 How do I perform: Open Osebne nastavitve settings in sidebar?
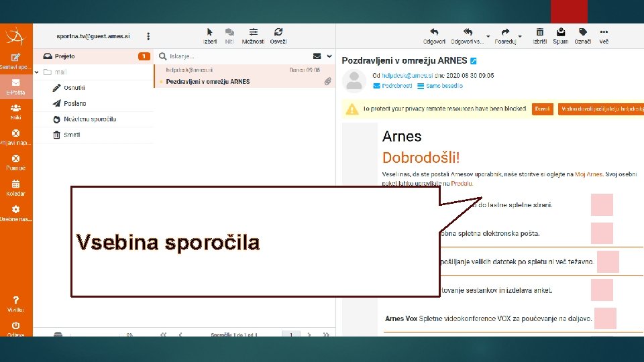pos(15,214)
